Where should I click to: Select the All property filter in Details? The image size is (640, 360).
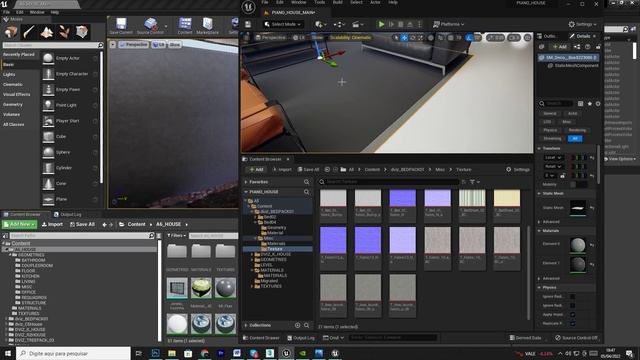pyautogui.click(x=575, y=138)
